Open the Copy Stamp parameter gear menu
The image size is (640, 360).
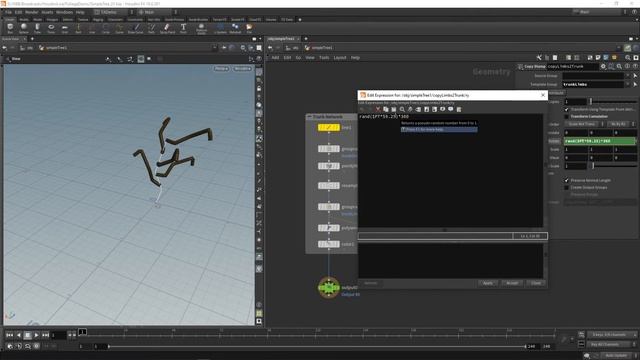tap(603, 67)
